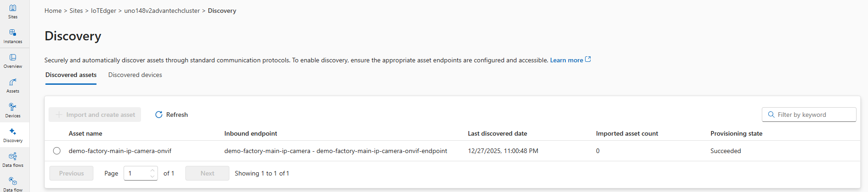This screenshot has height=192, width=868.
Task: Select the demo-factory-main-ip-camera-onvif row radio button
Action: (57, 151)
